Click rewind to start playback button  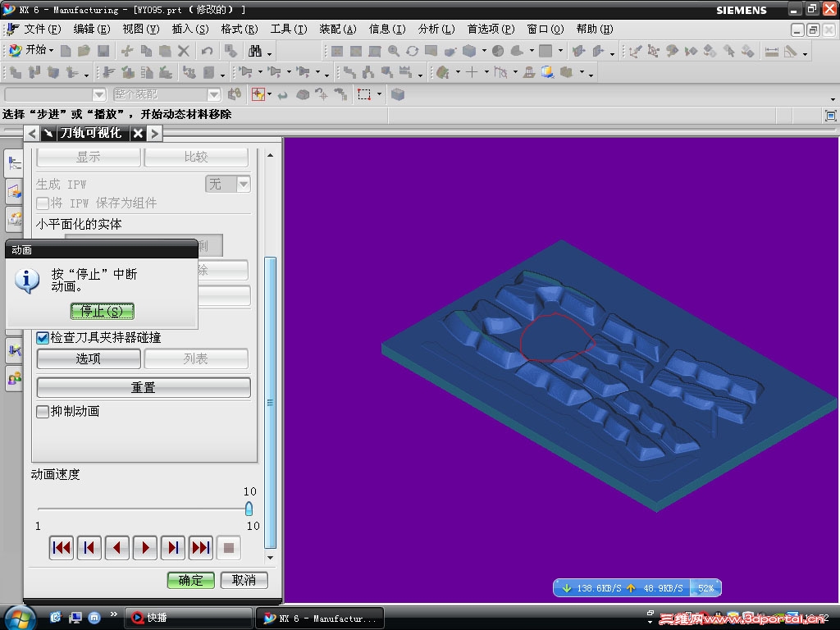point(61,547)
